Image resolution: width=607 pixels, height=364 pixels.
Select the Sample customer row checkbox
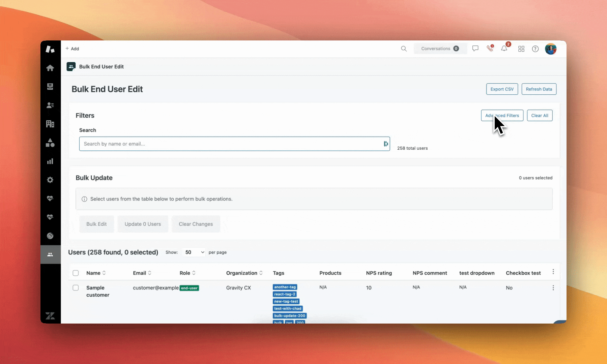tap(76, 288)
